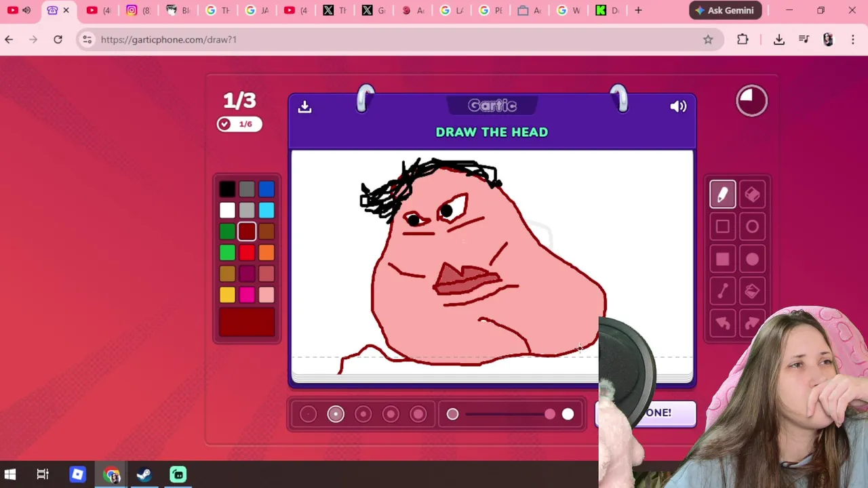Image resolution: width=868 pixels, height=488 pixels.
Task: Select the smallest brush size
Action: pyautogui.click(x=308, y=414)
